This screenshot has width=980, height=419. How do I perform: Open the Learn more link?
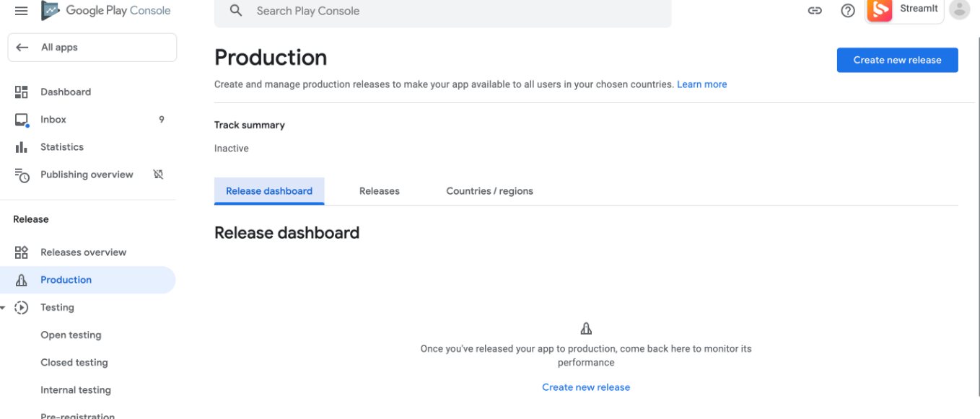[x=701, y=84]
